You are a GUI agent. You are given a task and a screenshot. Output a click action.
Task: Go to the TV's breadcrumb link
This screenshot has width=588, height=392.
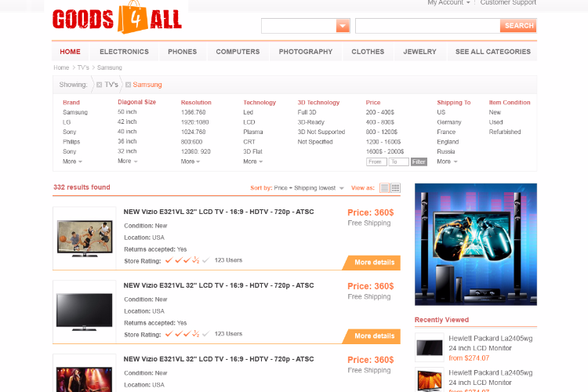pyautogui.click(x=83, y=67)
